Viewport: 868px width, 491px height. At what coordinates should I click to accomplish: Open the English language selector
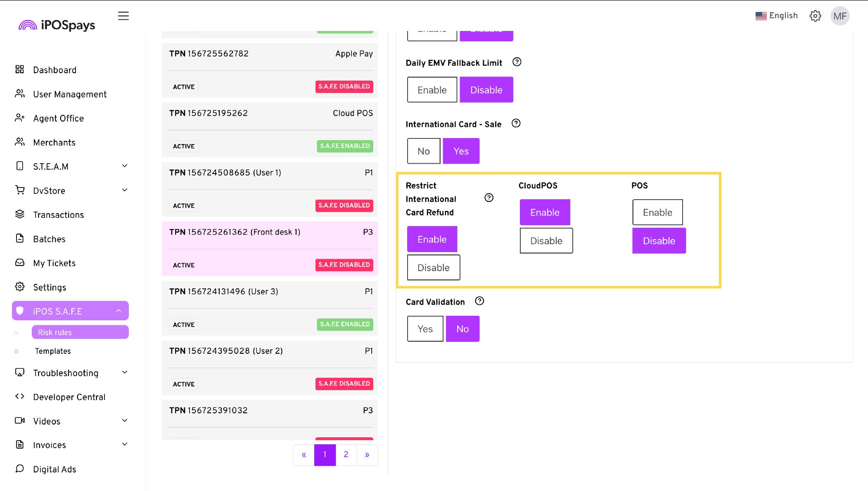coord(776,16)
